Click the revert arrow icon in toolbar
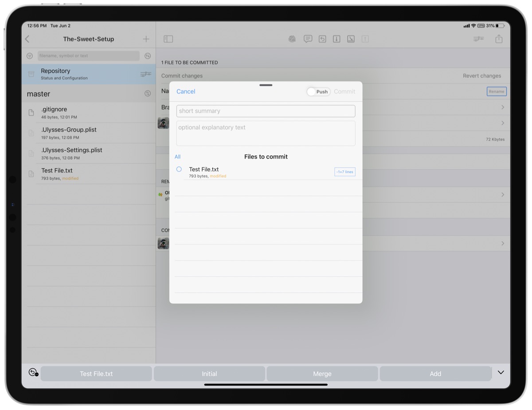The height and width of the screenshot is (410, 532). point(322,39)
